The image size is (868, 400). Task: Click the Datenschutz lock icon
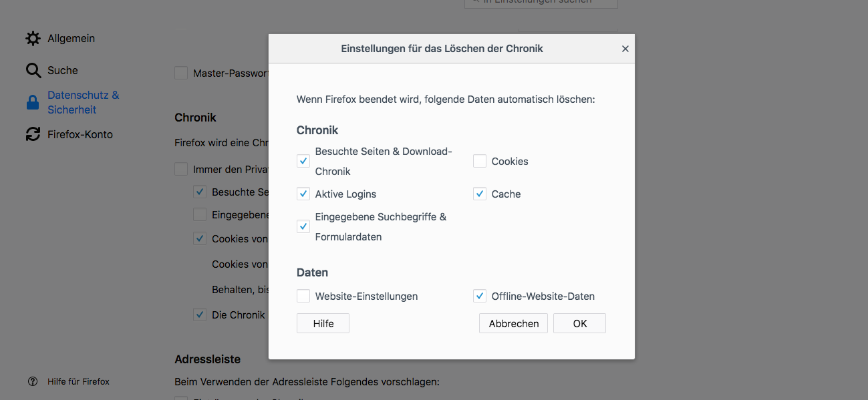(x=33, y=103)
